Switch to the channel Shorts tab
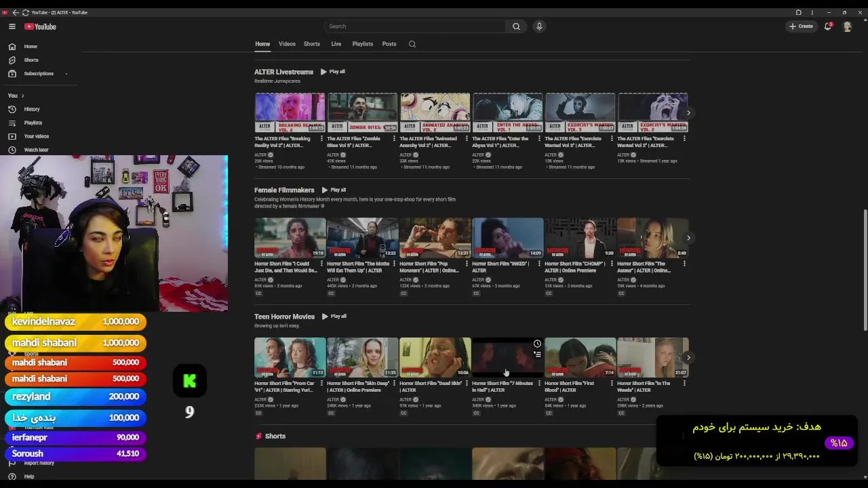Screen dimensions: 868x488 tap(312, 44)
